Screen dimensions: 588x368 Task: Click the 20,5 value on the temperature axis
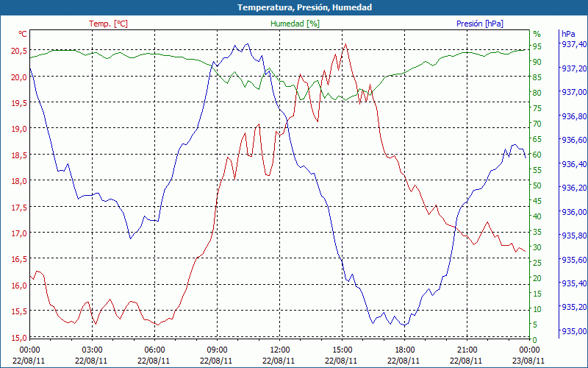[x=20, y=51]
